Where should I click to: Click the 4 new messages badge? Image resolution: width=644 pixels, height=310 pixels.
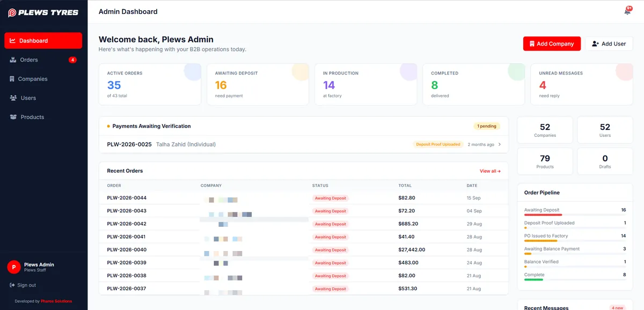tap(617, 308)
